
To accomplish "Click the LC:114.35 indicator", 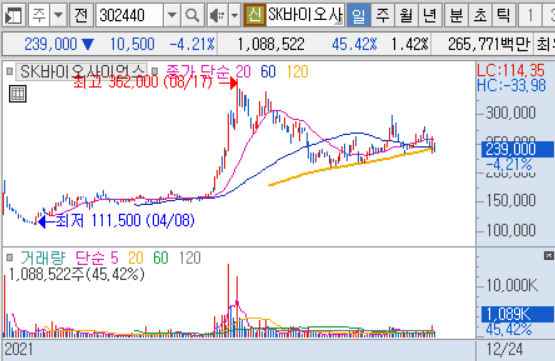I will [511, 70].
